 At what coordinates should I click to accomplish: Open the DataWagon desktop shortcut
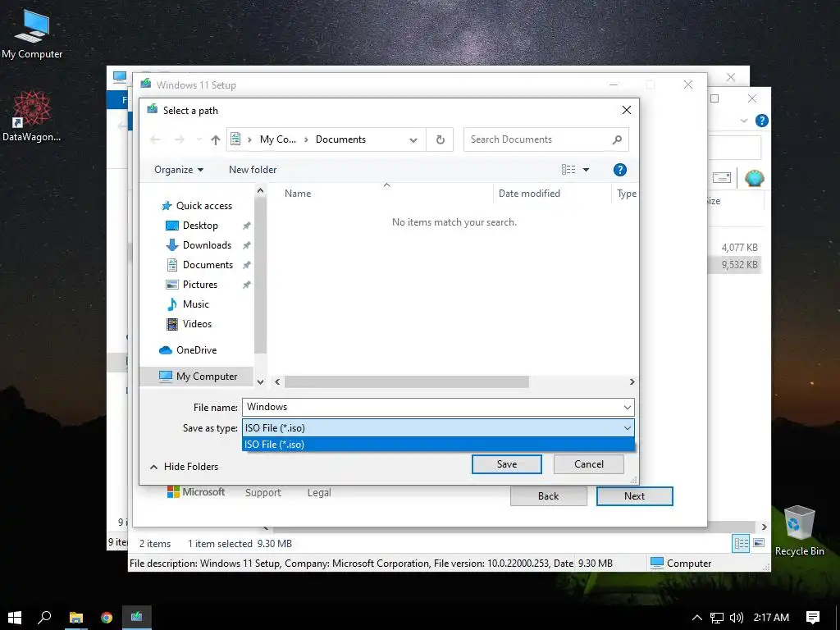point(32,116)
